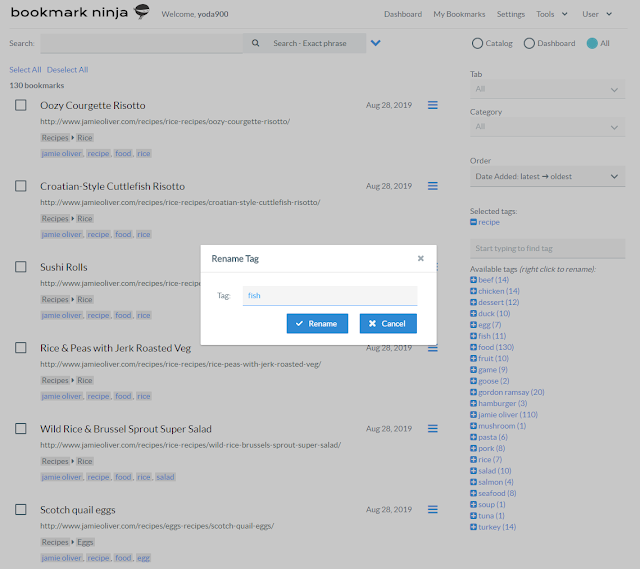Screen dimensions: 640x569
Task: Expand search options chevron
Action: click(x=376, y=43)
